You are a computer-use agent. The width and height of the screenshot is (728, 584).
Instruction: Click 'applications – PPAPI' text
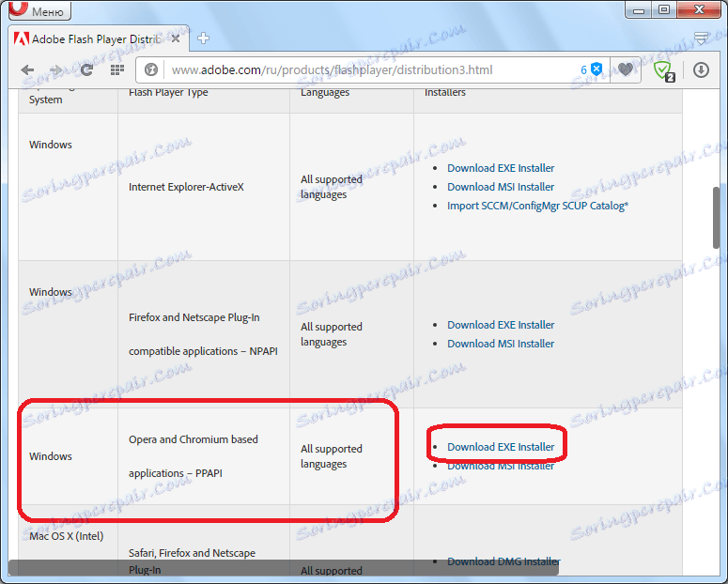[x=176, y=473]
